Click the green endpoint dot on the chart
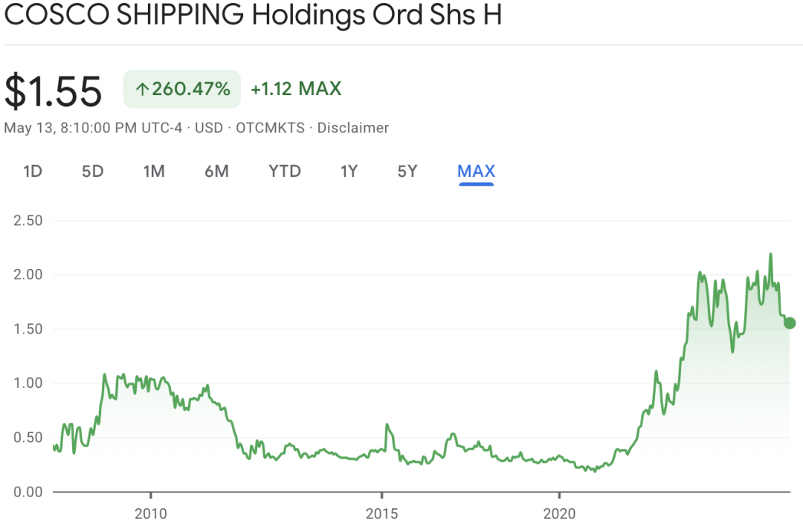This screenshot has height=532, width=803. click(790, 322)
